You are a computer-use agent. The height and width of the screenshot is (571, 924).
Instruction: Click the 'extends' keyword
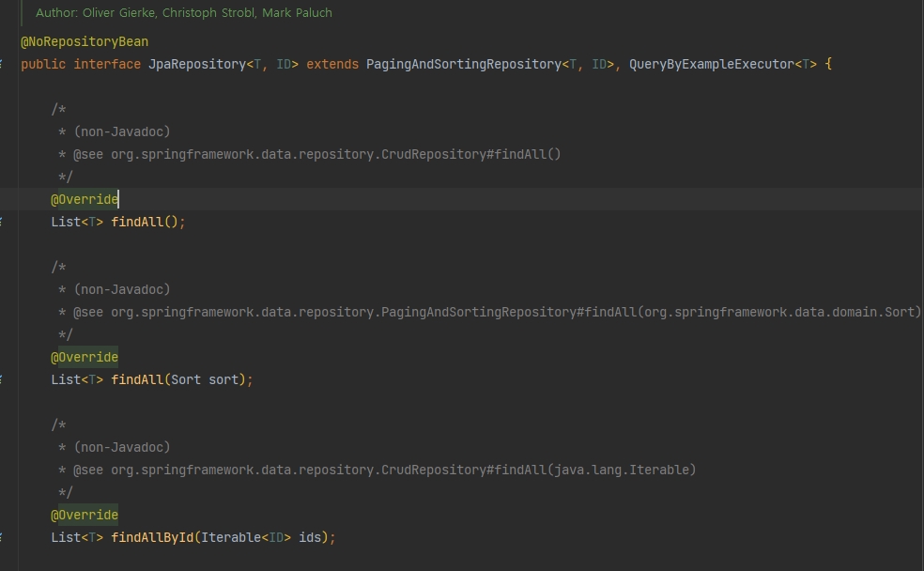(x=332, y=64)
